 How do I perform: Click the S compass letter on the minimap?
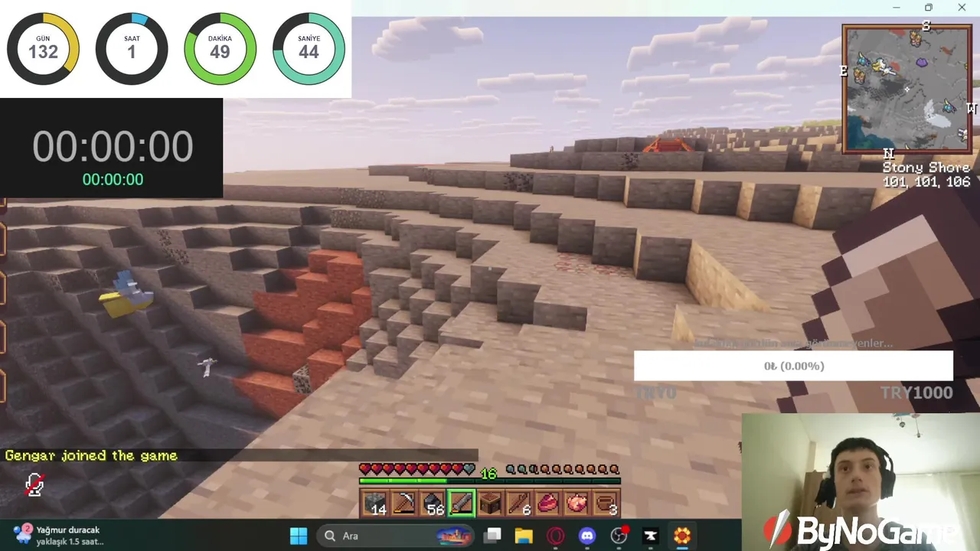926,26
